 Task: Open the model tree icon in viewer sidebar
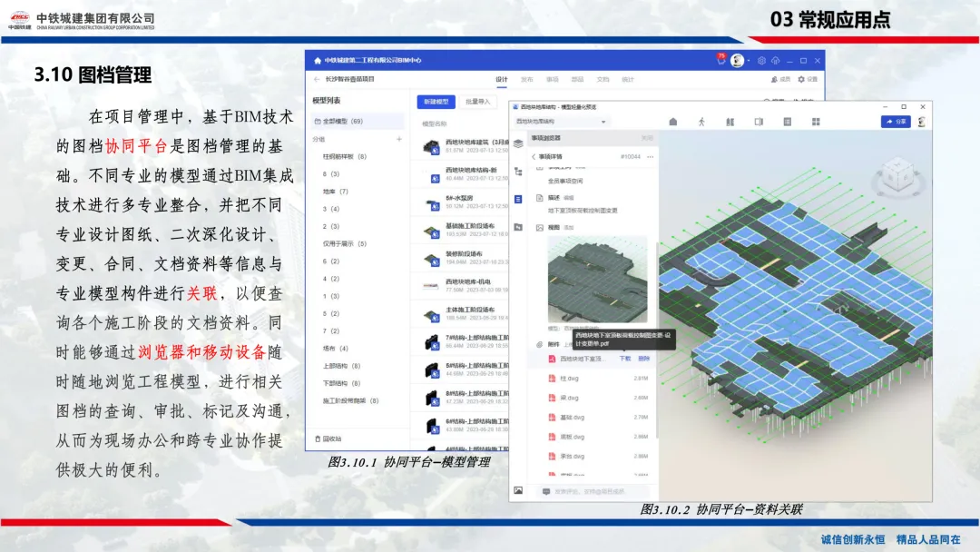tap(518, 172)
